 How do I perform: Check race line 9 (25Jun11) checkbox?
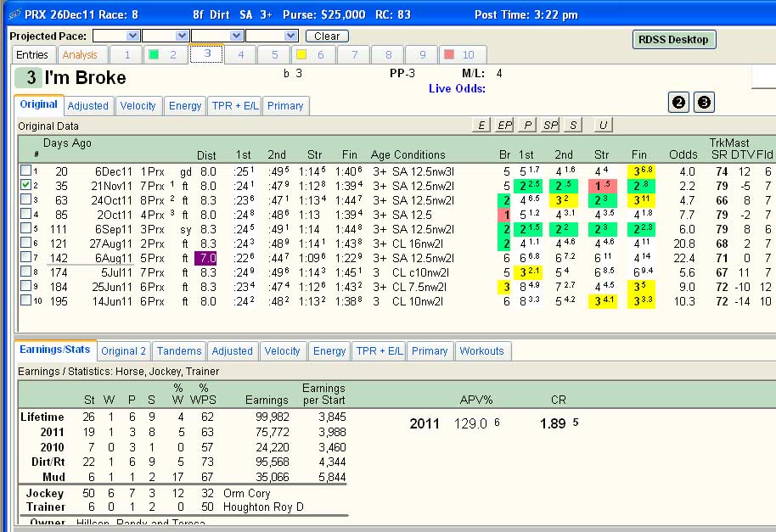pyautogui.click(x=25, y=285)
